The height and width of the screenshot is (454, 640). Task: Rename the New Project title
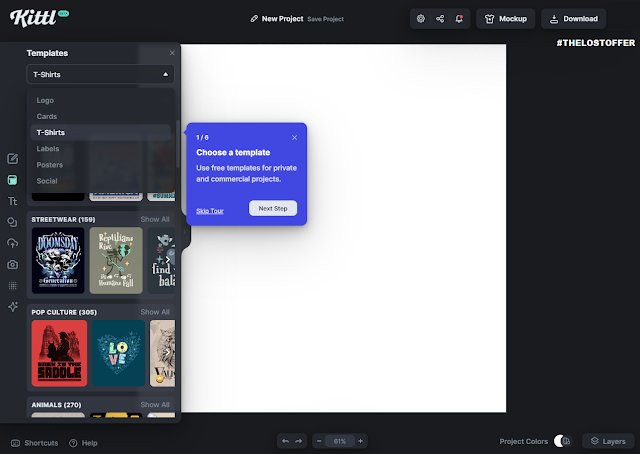(282, 19)
